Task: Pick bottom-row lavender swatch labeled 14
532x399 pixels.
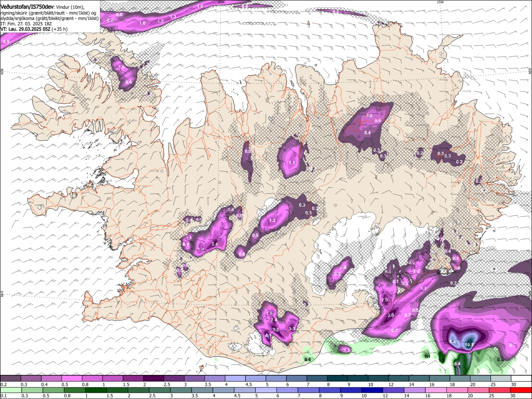Action: click(x=414, y=390)
